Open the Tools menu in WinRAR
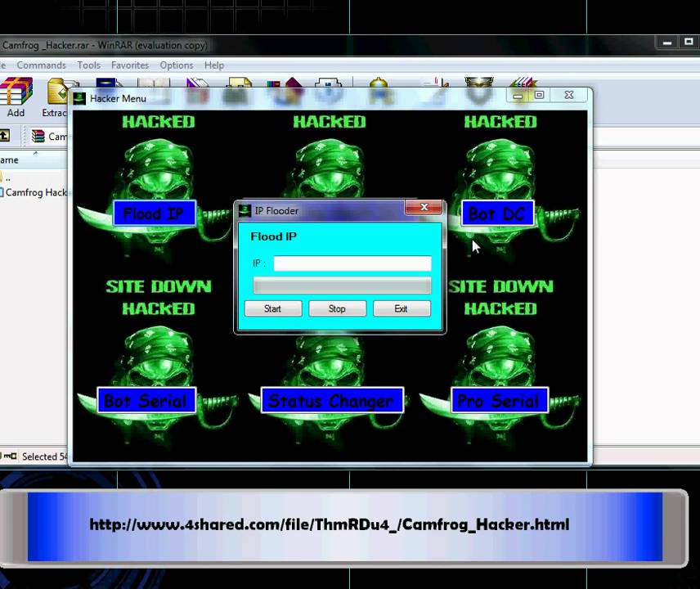 [x=89, y=65]
